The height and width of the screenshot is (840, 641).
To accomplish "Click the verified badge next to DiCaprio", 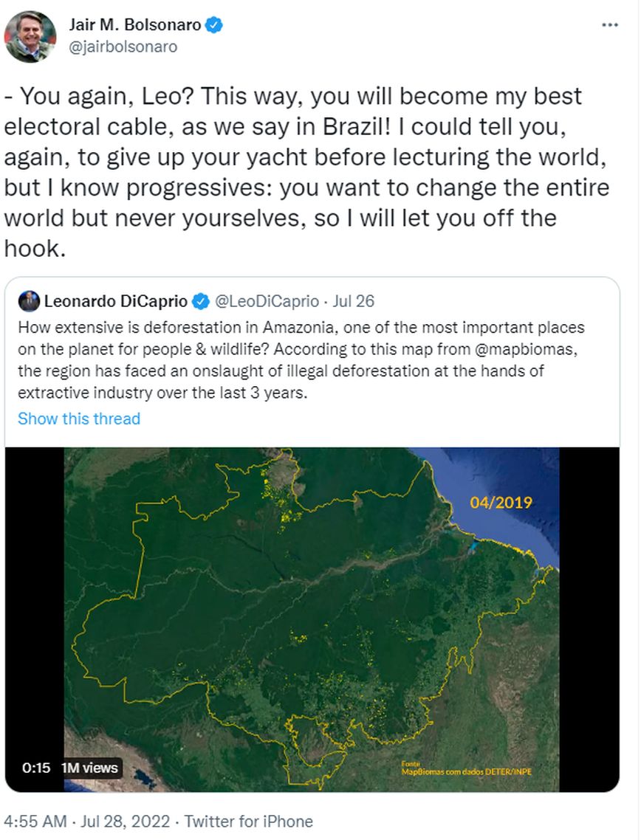I will point(200,301).
